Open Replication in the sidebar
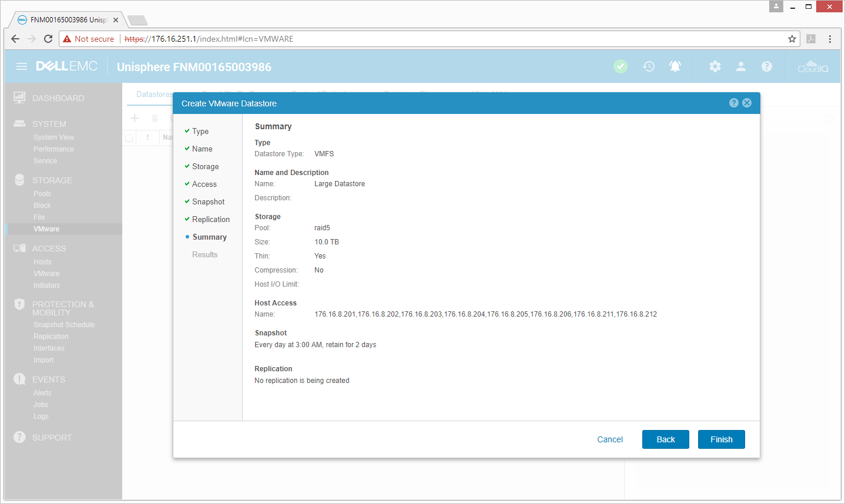Viewport: 845px width, 504px height. tap(51, 337)
